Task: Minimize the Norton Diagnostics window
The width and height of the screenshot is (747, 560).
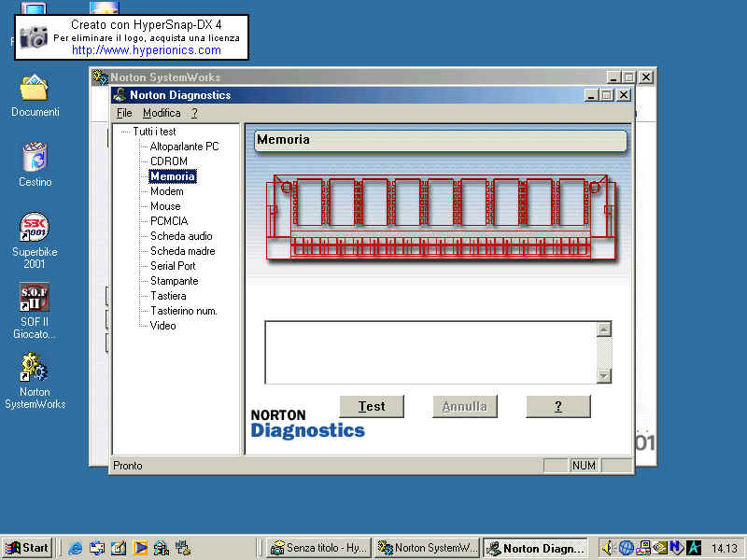Action: pyautogui.click(x=591, y=95)
